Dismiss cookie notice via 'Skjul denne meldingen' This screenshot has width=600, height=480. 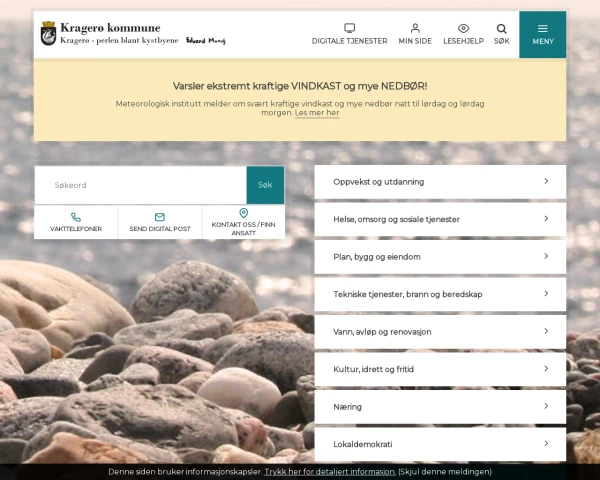(445, 472)
